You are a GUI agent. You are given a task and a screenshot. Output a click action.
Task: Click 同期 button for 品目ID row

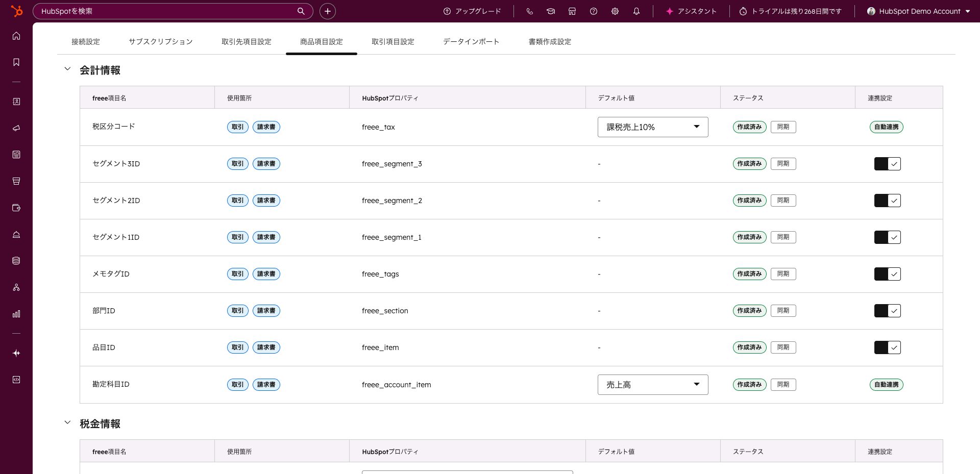click(783, 347)
